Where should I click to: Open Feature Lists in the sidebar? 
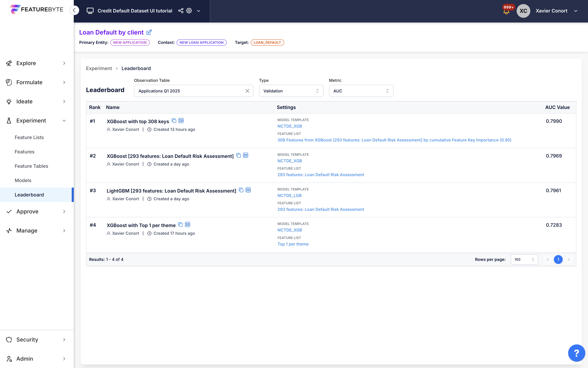pyautogui.click(x=29, y=138)
